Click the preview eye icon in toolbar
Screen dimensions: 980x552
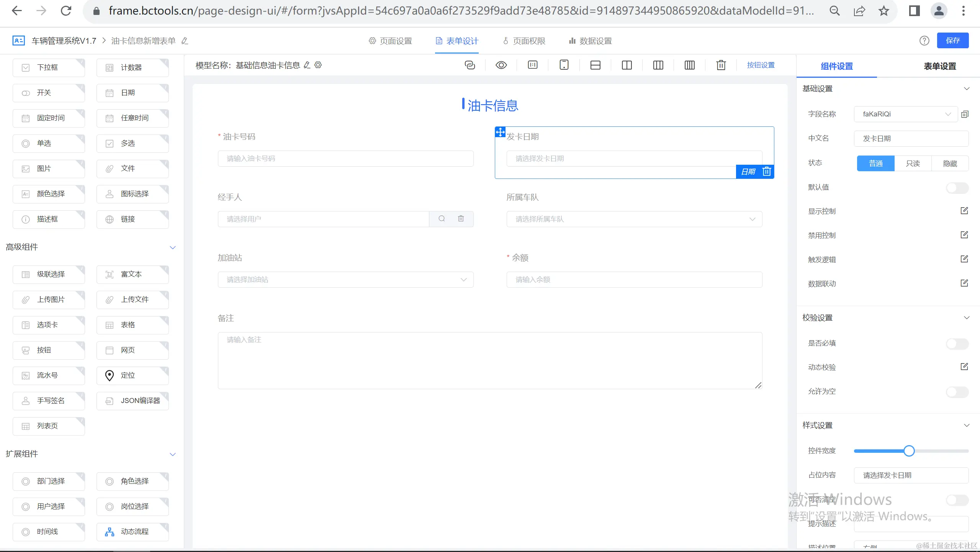[x=501, y=65]
